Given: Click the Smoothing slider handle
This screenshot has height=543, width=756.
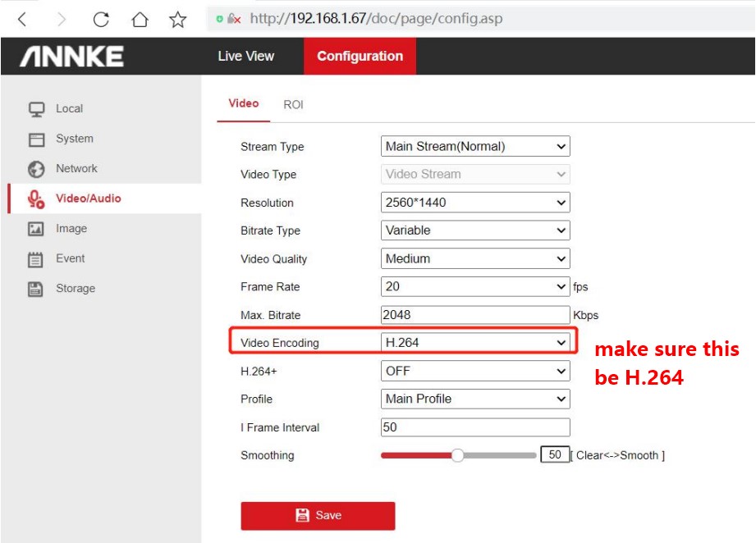Looking at the screenshot, I should click(458, 455).
